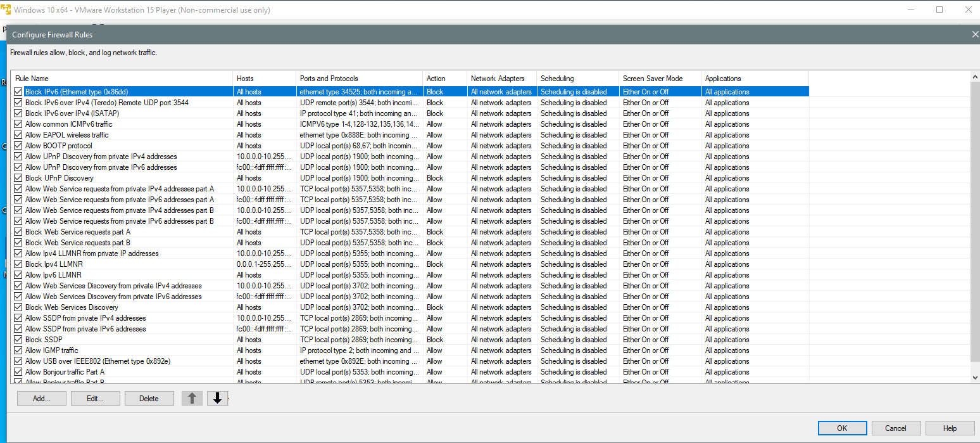Toggle the Allow EAPOL wireless traffic checkbox

pos(18,135)
